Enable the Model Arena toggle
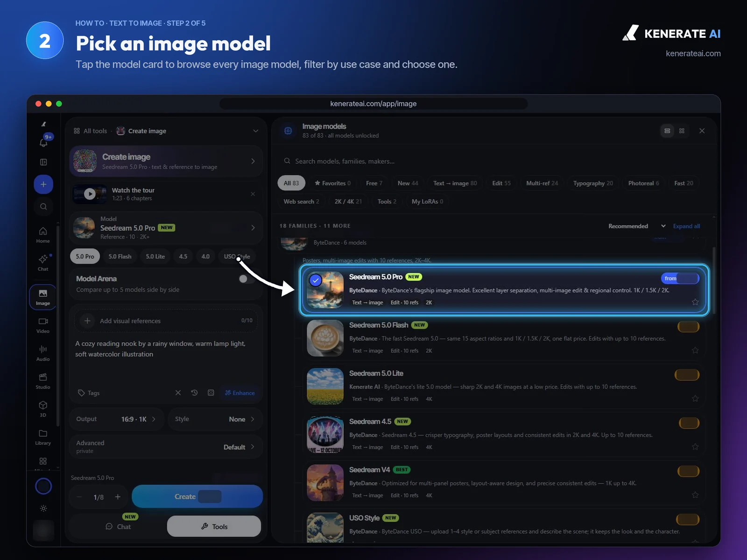The width and height of the screenshot is (747, 560). coord(247,279)
